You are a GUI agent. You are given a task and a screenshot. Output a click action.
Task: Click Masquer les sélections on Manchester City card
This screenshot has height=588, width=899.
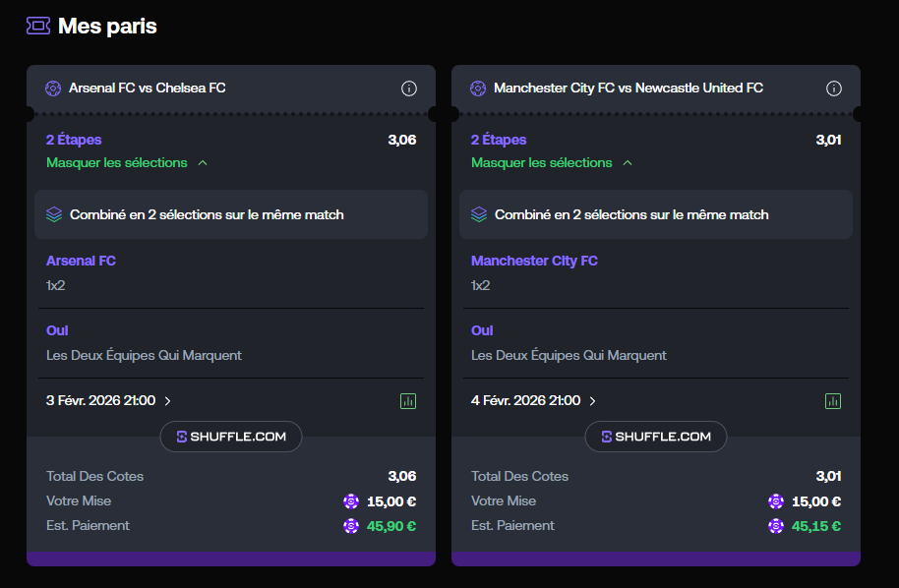tap(542, 163)
